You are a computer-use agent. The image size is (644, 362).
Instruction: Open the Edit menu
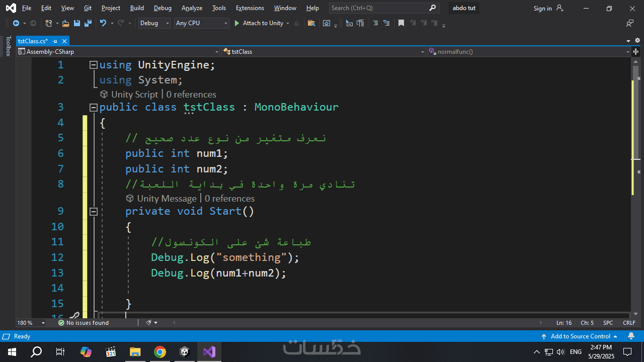46,8
